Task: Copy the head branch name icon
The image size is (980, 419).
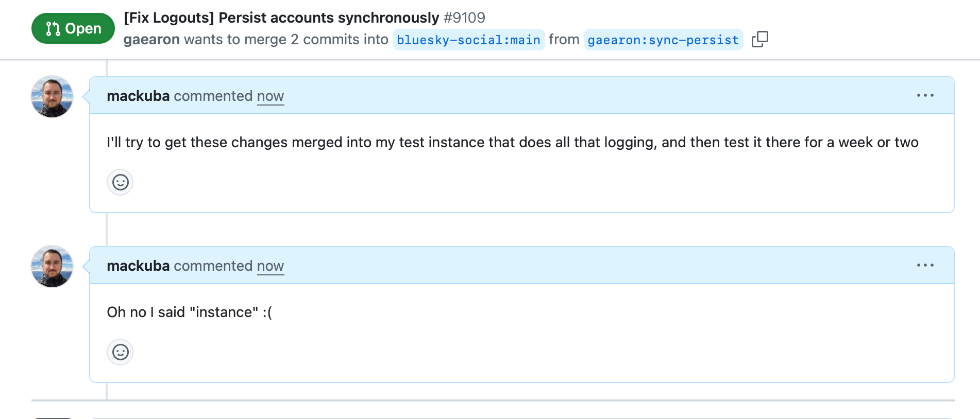Action: point(759,39)
